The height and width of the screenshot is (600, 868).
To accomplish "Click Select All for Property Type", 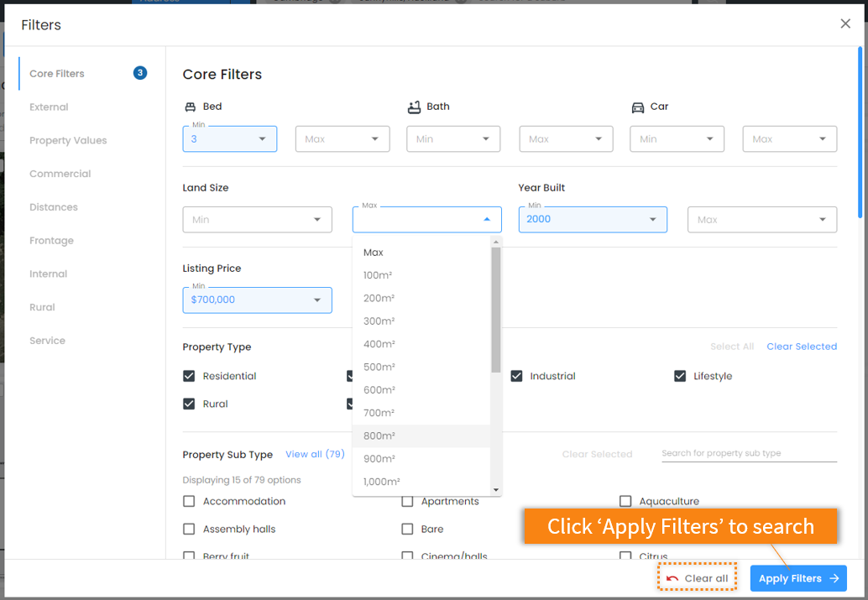I will point(732,347).
